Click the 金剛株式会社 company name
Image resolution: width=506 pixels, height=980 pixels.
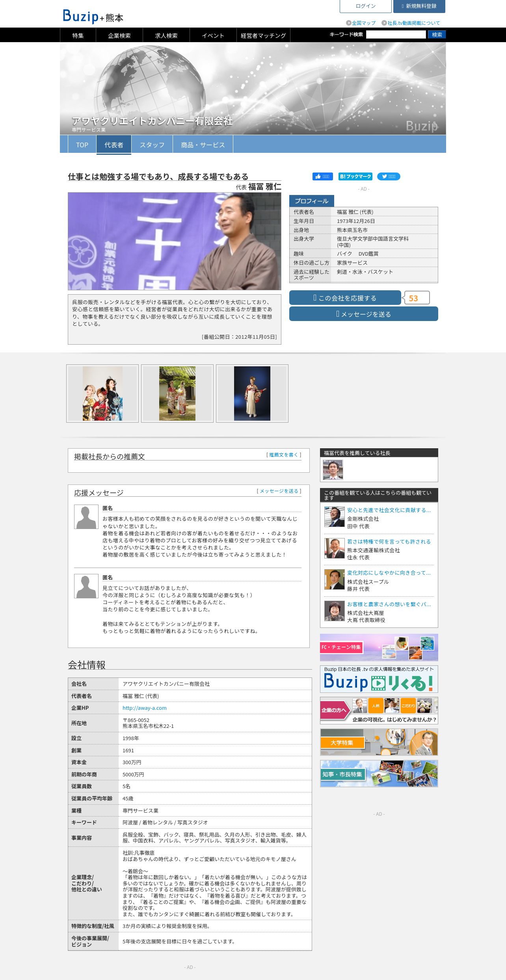pyautogui.click(x=363, y=519)
